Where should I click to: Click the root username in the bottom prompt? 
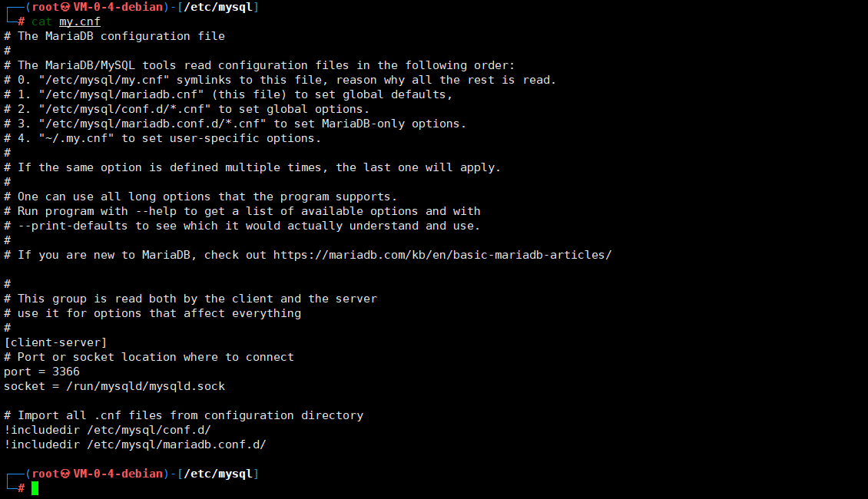coord(45,474)
